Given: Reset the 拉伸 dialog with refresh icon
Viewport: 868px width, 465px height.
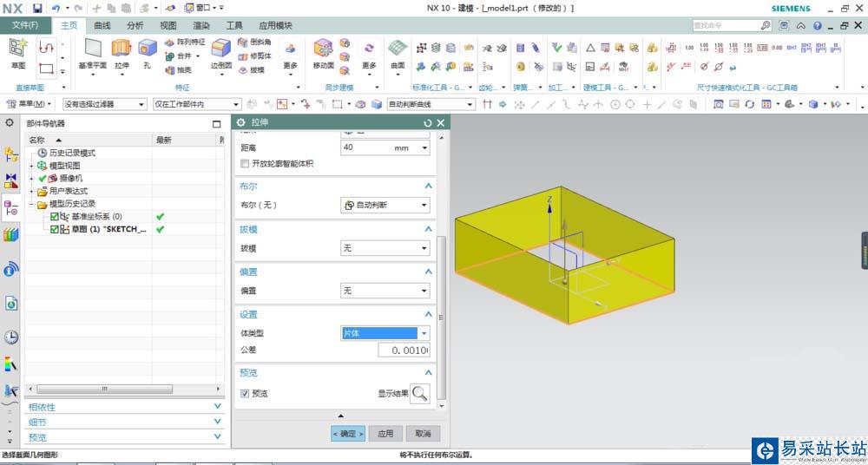Looking at the screenshot, I should click(427, 123).
